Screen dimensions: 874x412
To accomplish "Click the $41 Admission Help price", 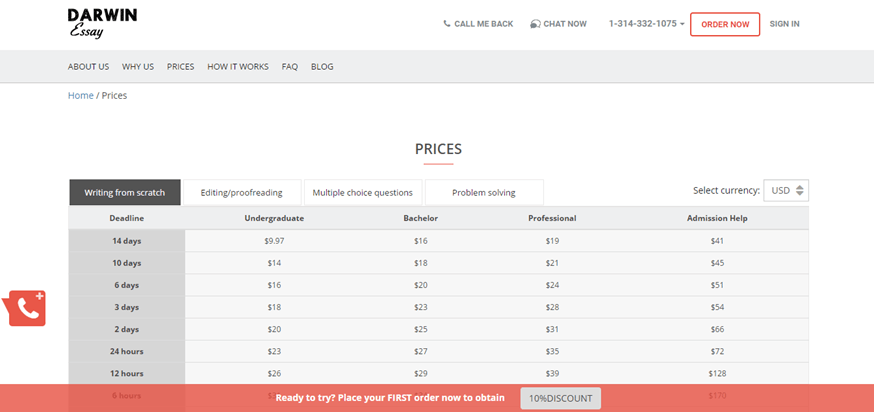I will (x=717, y=241).
